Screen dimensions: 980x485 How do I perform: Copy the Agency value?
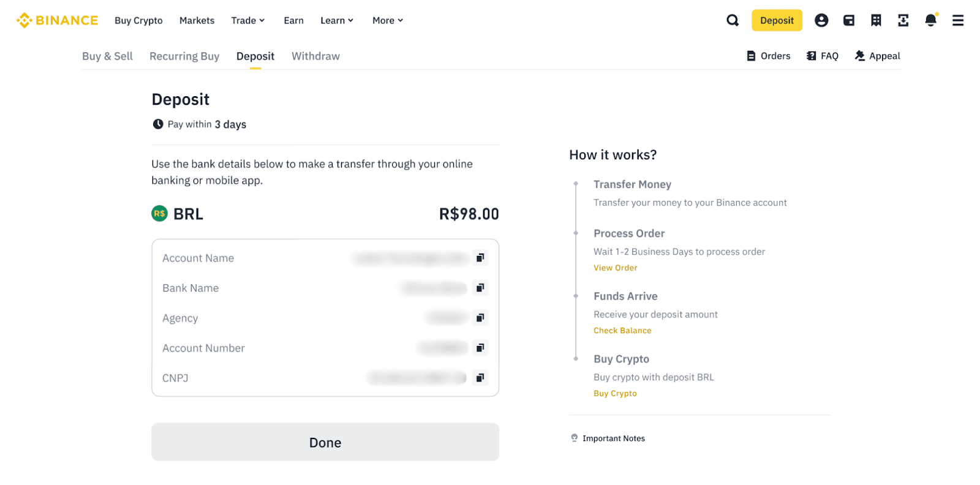pyautogui.click(x=480, y=318)
